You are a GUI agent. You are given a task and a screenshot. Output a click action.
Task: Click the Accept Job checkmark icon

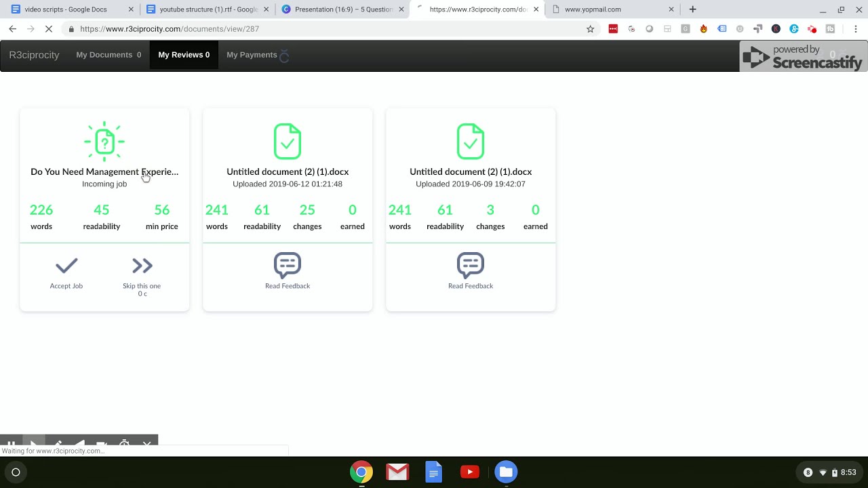coord(66,265)
